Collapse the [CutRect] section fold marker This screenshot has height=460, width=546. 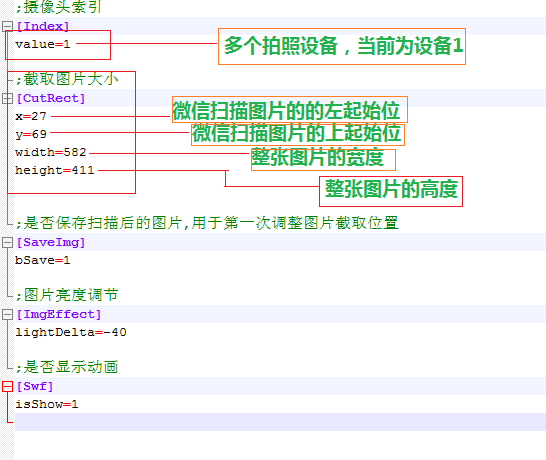point(7,98)
